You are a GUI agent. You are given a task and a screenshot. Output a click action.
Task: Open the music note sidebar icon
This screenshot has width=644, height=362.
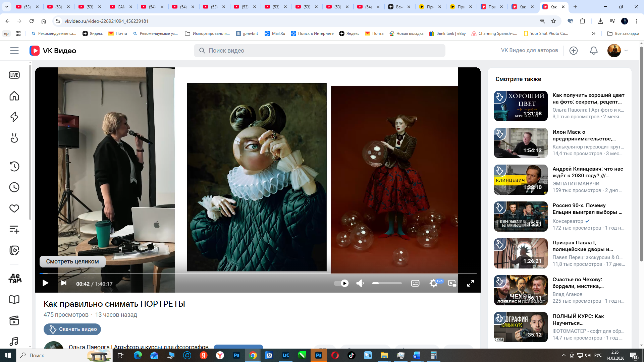click(x=14, y=341)
